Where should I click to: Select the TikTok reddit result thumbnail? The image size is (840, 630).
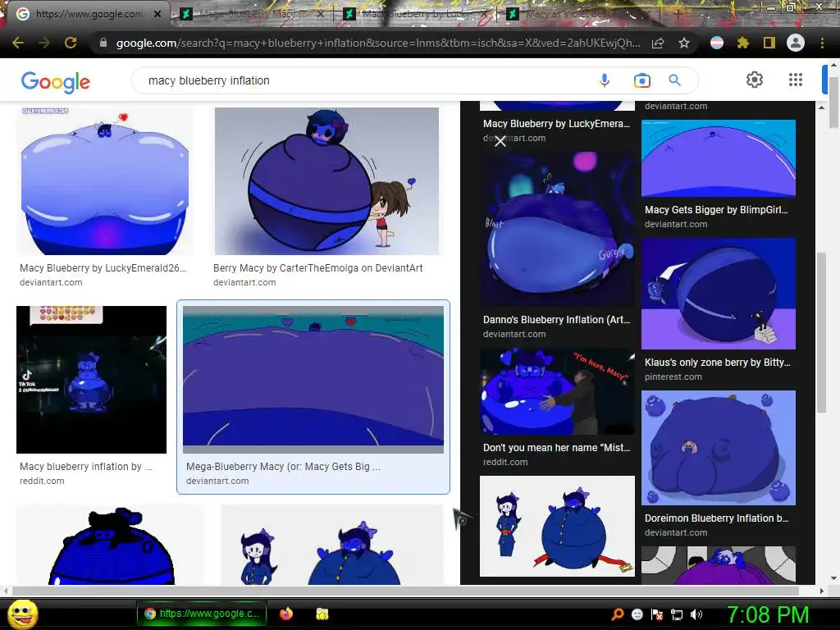click(92, 380)
